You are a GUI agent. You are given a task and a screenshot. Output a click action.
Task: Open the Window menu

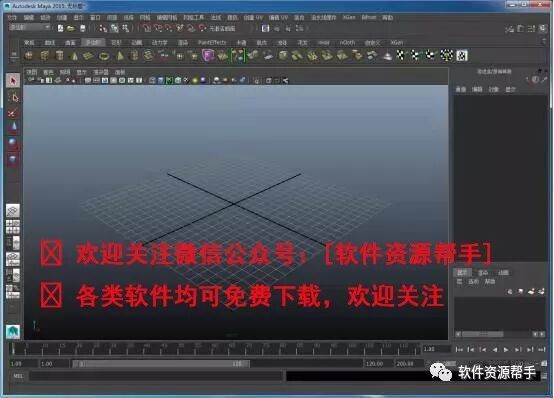(95, 17)
